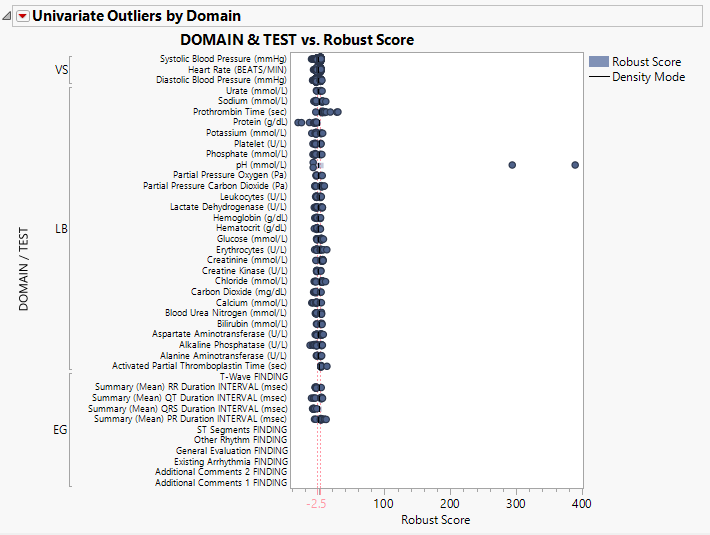This screenshot has width=710, height=535.
Task: Select the rightmost pH outlier point
Action: [x=575, y=165]
